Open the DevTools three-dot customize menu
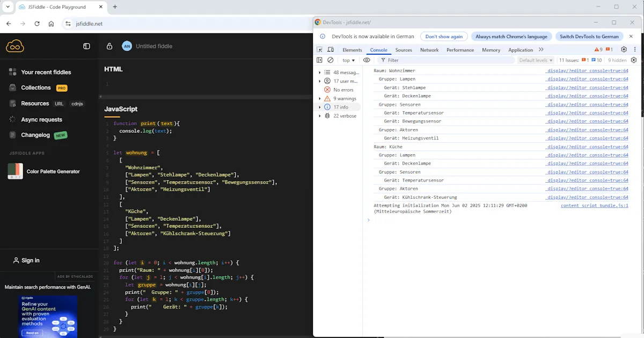The height and width of the screenshot is (338, 644). [x=635, y=49]
